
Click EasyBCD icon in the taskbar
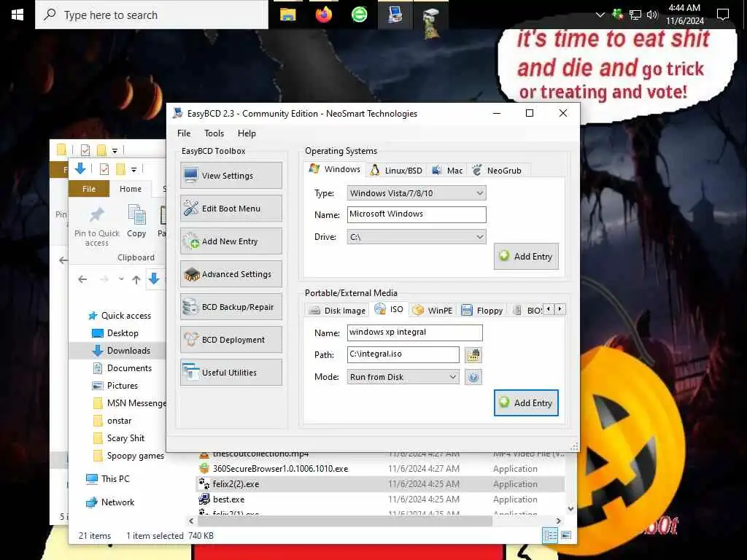395,15
